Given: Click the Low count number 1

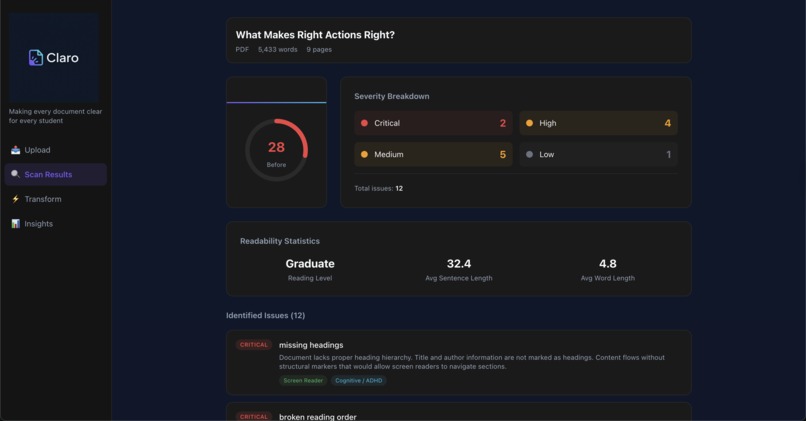Looking at the screenshot, I should (x=669, y=154).
